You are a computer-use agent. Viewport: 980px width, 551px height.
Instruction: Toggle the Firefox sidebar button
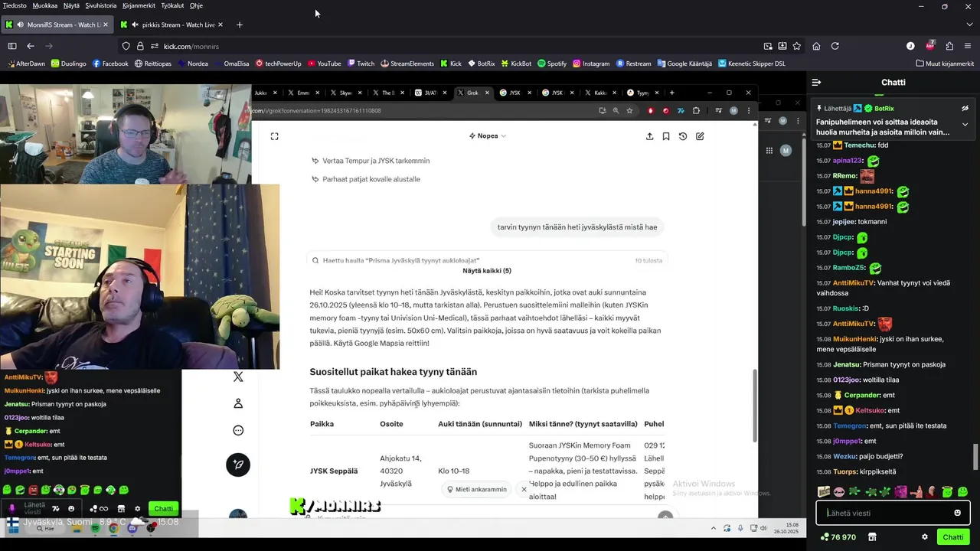coord(12,46)
